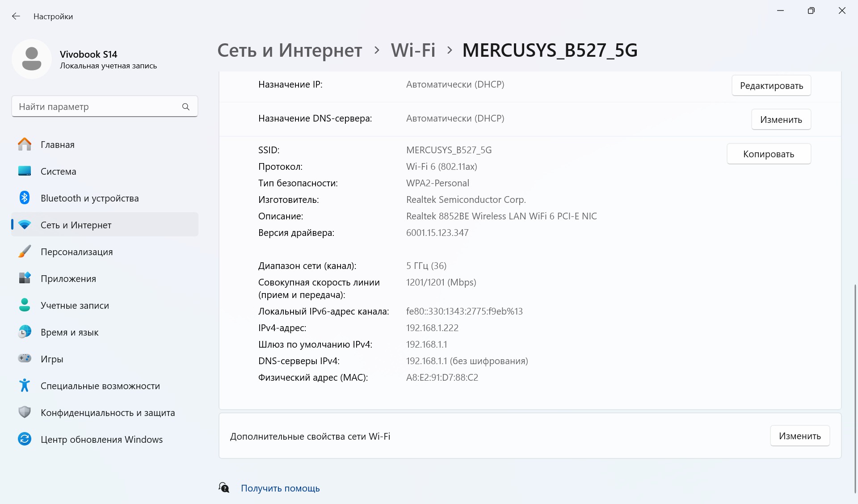Open Главная via the home icon
This screenshot has height=504, width=858.
[x=25, y=144]
